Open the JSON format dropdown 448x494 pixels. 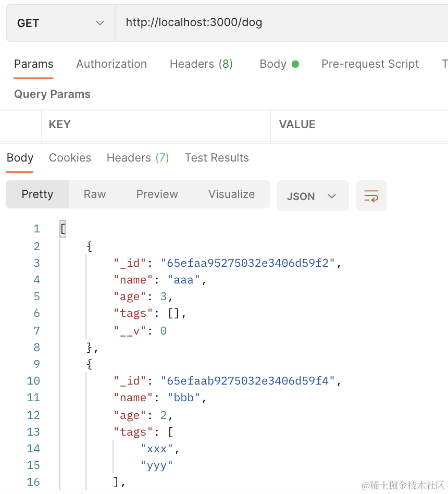point(313,196)
